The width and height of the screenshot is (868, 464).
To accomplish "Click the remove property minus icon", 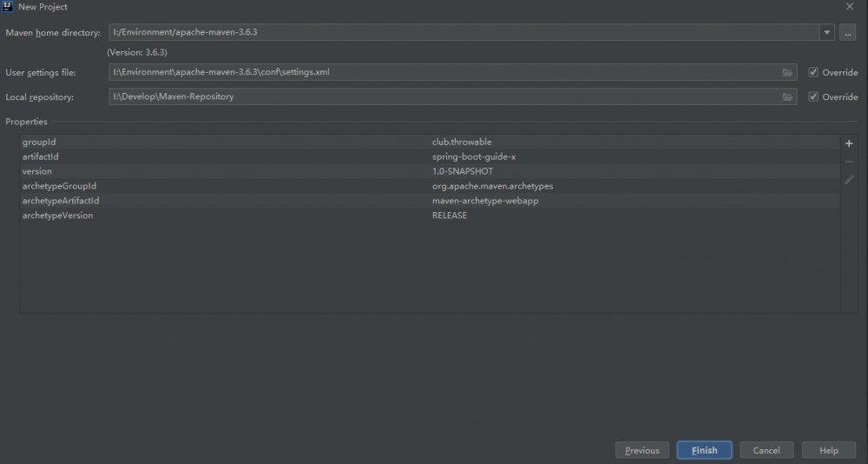I will [849, 162].
